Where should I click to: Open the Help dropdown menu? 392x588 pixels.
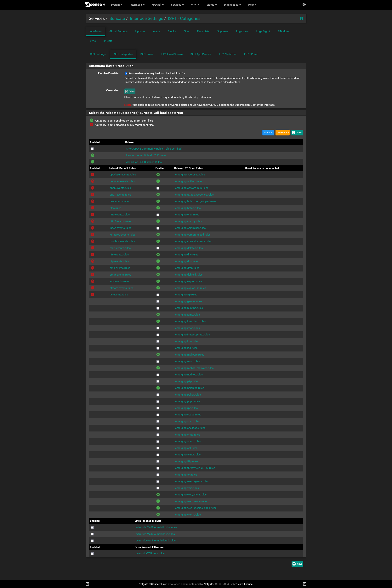(x=252, y=5)
